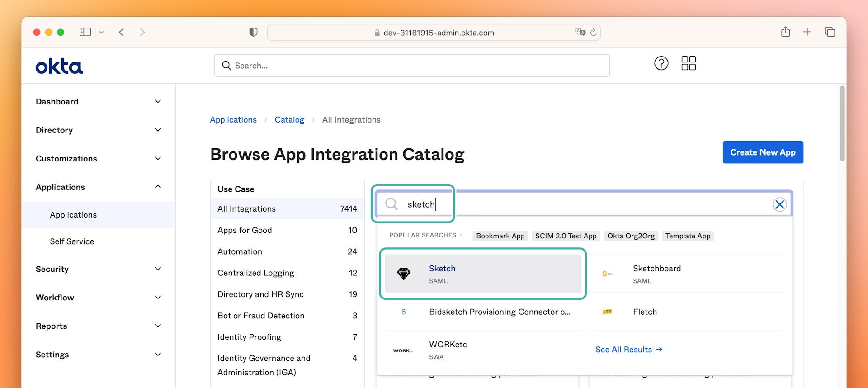
Task: Select Bot or Fraud Detection use case
Action: point(287,316)
